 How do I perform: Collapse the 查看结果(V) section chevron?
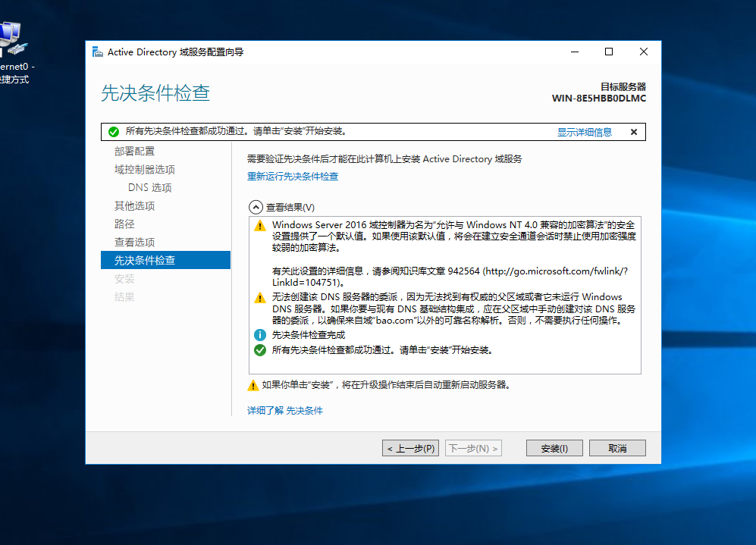pyautogui.click(x=256, y=207)
